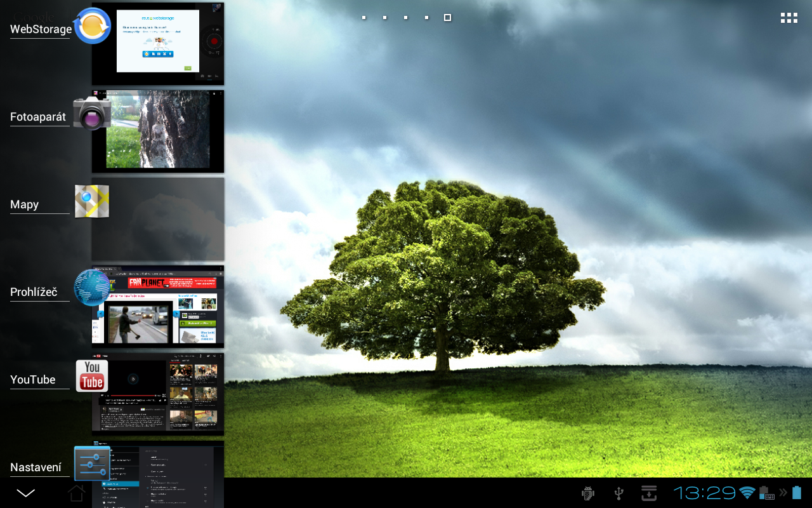This screenshot has width=812, height=508.
Task: Expand hidden status icons via chevron
Action: (x=784, y=493)
